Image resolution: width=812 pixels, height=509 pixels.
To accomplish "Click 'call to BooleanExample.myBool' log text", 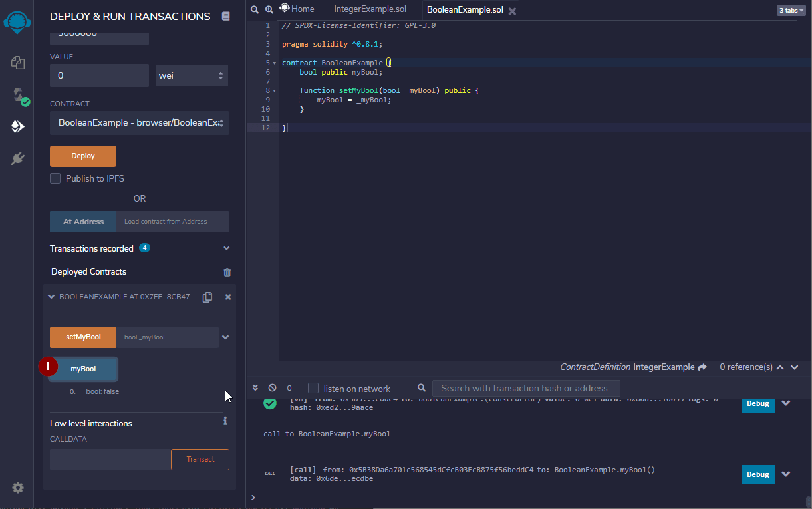I will (x=327, y=434).
